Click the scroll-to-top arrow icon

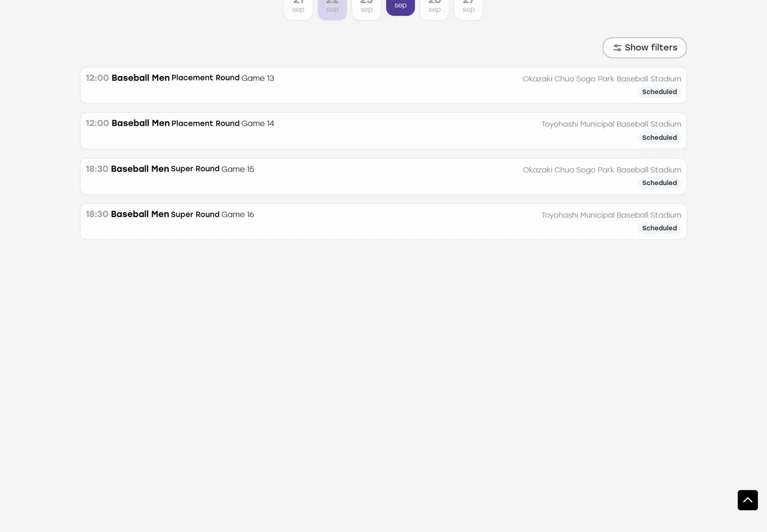[748, 500]
